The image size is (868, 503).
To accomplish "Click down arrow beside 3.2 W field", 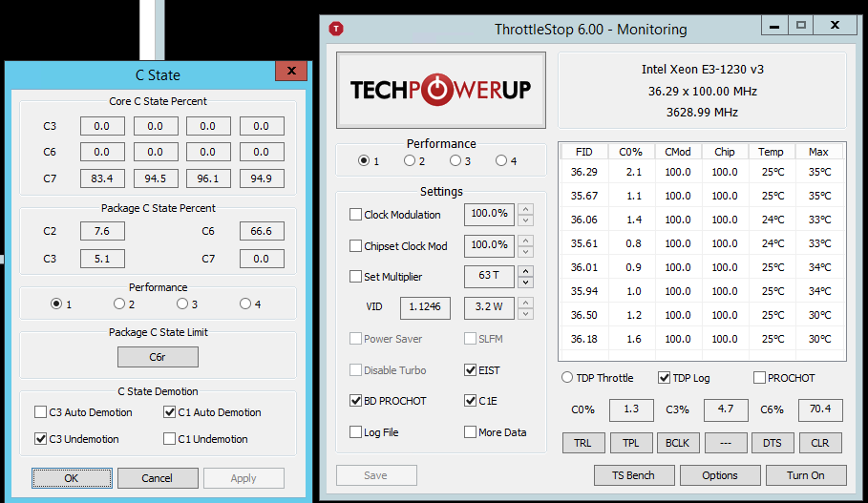I will point(526,314).
